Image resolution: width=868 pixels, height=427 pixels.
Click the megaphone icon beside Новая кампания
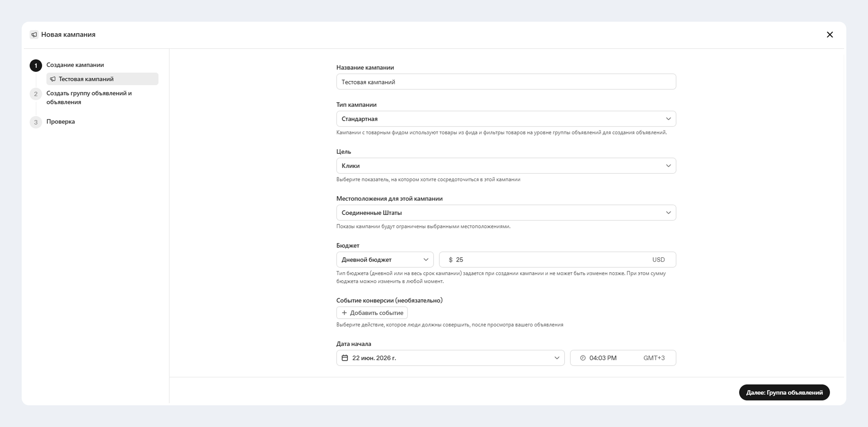(34, 35)
